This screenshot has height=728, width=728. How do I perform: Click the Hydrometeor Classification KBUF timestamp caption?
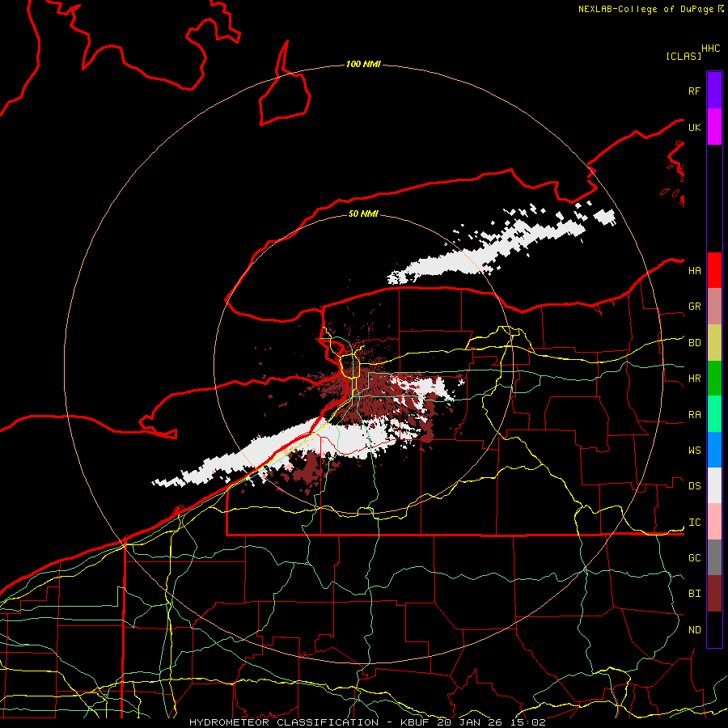[x=367, y=722]
